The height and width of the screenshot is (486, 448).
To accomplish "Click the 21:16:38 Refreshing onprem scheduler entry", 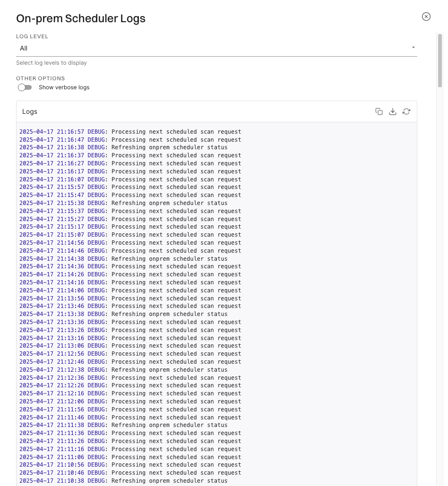I will 123,147.
